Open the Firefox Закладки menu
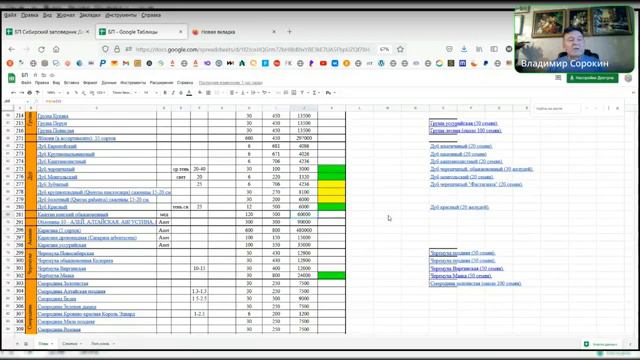Viewport: 640px width, 360px height. click(x=90, y=15)
